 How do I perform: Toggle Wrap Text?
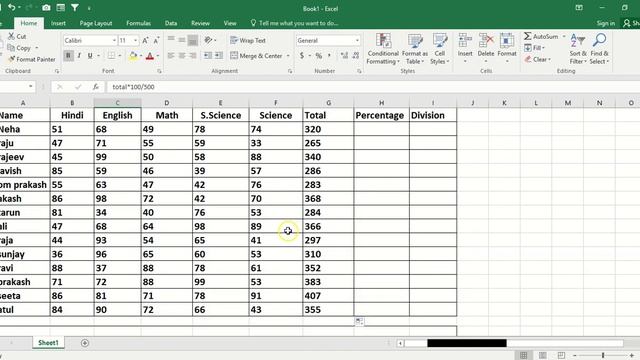(248, 40)
